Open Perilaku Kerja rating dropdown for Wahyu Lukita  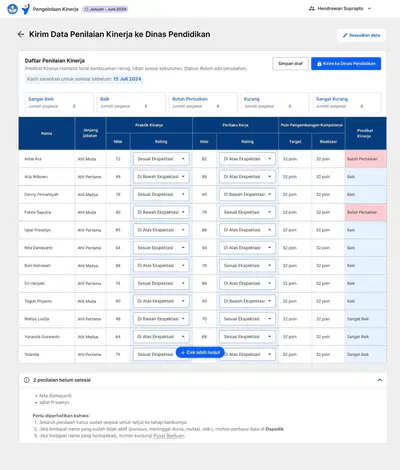point(247,319)
